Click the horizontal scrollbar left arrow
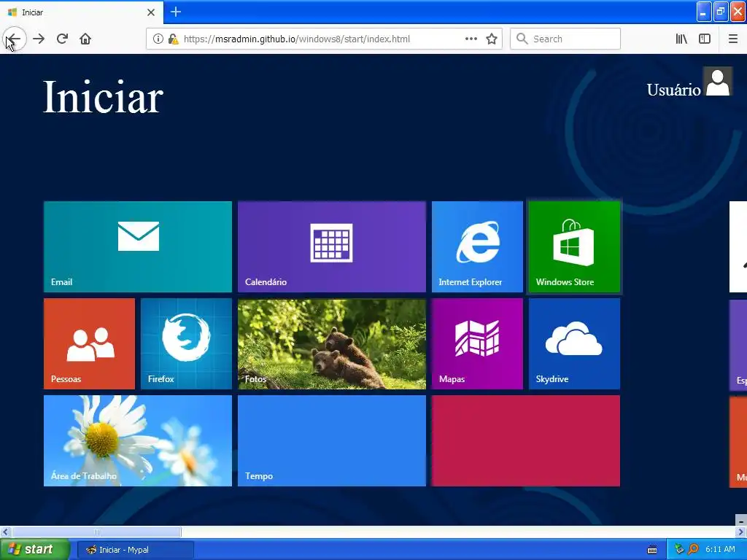Screen dimensions: 747x560 [5, 532]
